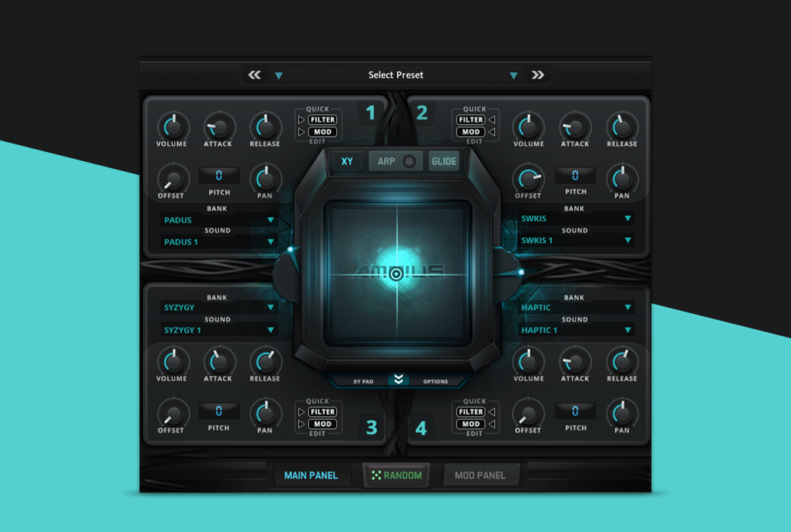
Task: Click layer 3 OFFSET knob
Action: coord(173,413)
